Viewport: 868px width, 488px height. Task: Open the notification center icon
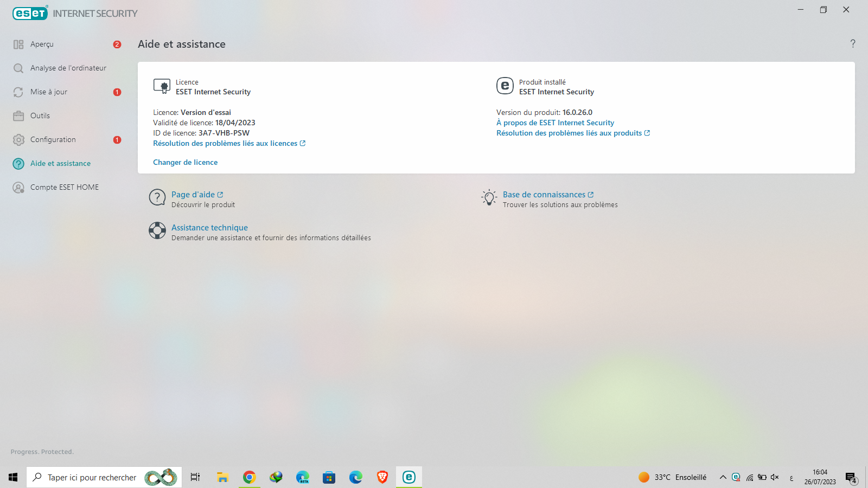tap(851, 477)
